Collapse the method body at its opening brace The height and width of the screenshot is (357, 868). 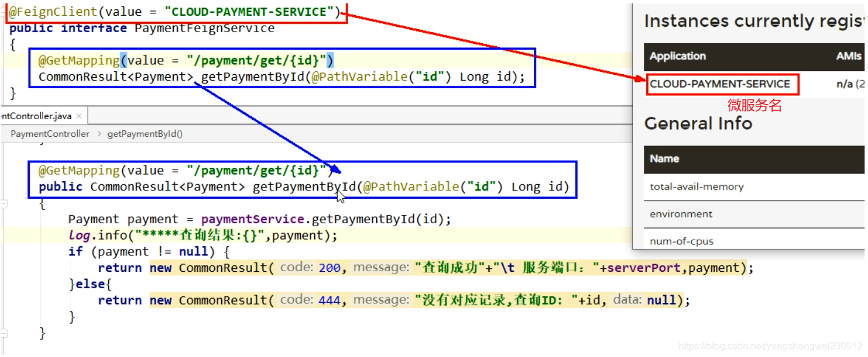tap(4, 206)
